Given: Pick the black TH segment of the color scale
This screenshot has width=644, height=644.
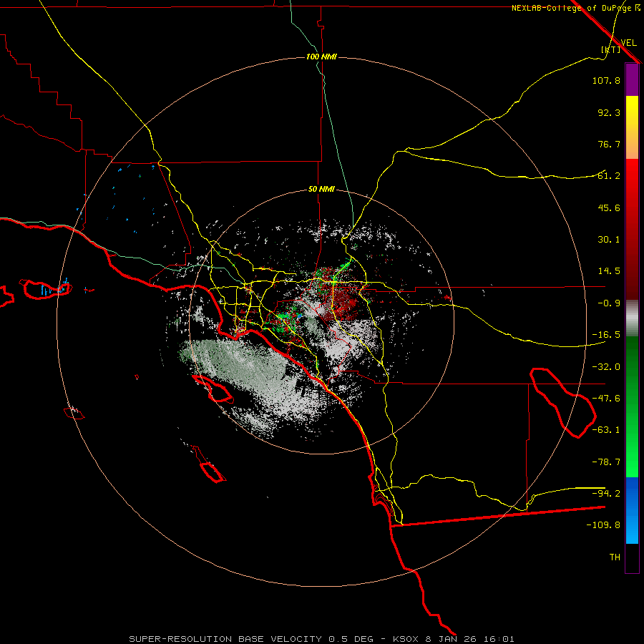Looking at the screenshot, I should pos(632,558).
